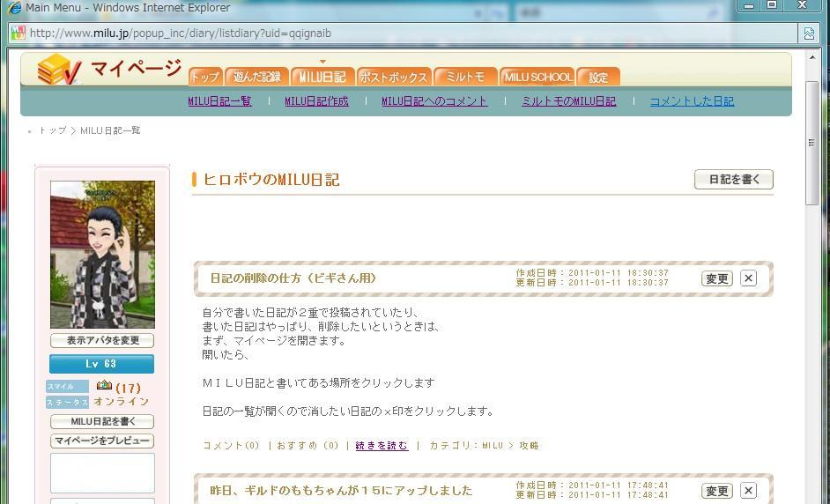Open the MILU SCHOOL tab
The height and width of the screenshot is (504, 830).
537,78
